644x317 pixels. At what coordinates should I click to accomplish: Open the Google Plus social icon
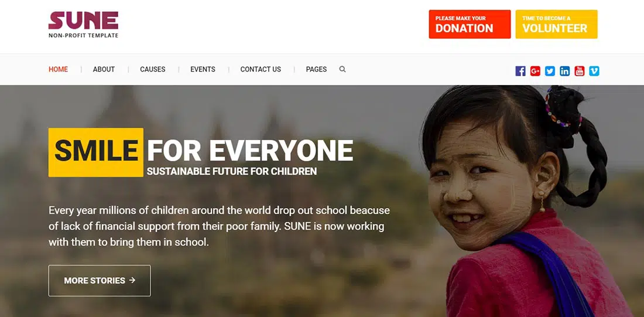pos(535,71)
